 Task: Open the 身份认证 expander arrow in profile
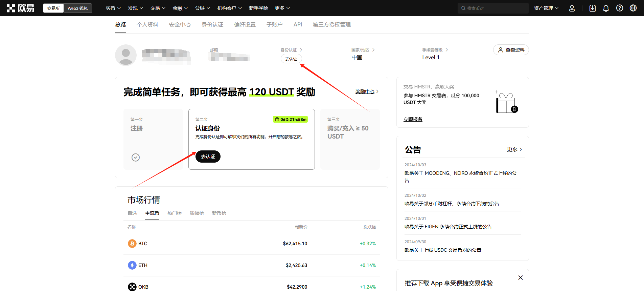point(301,50)
